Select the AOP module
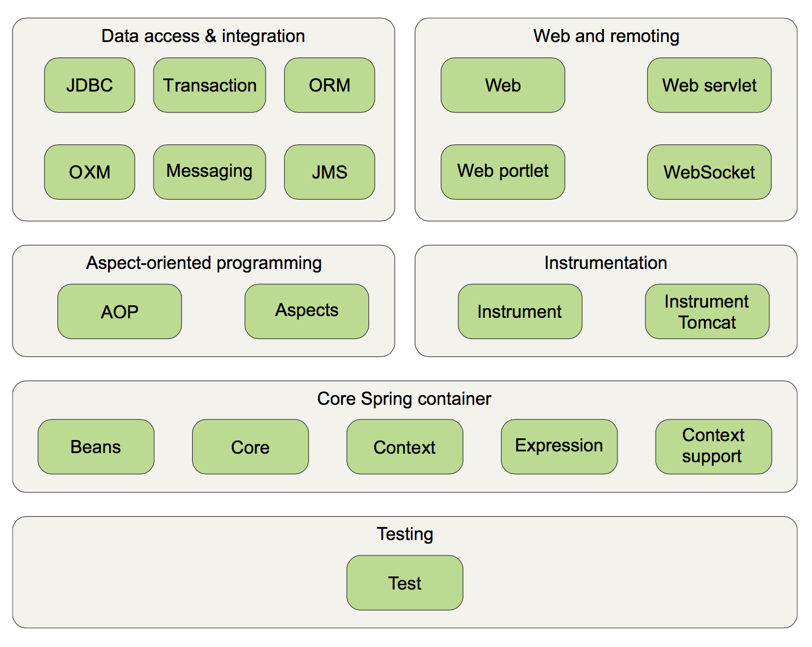The width and height of the screenshot is (812, 647). (119, 312)
